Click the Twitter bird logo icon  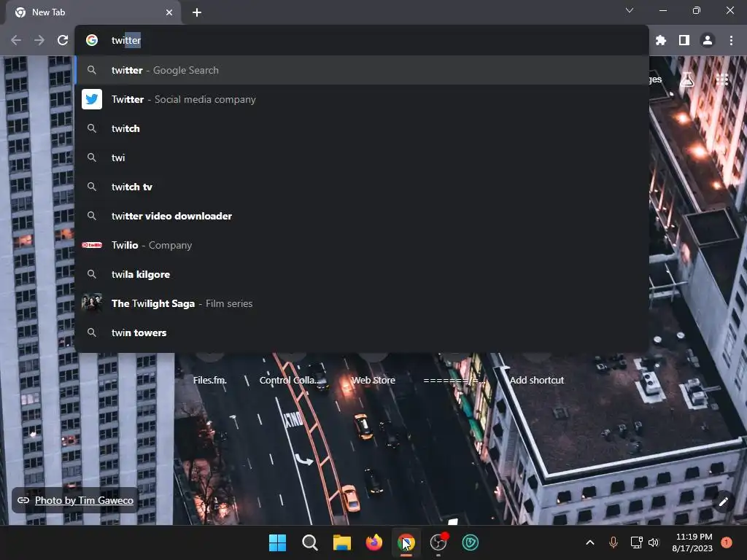tap(92, 99)
